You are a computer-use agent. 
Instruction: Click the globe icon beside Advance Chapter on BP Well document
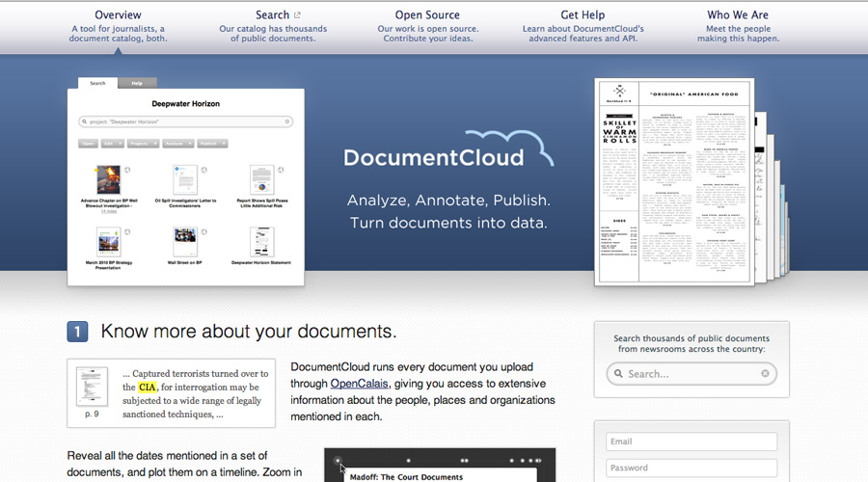point(127,170)
